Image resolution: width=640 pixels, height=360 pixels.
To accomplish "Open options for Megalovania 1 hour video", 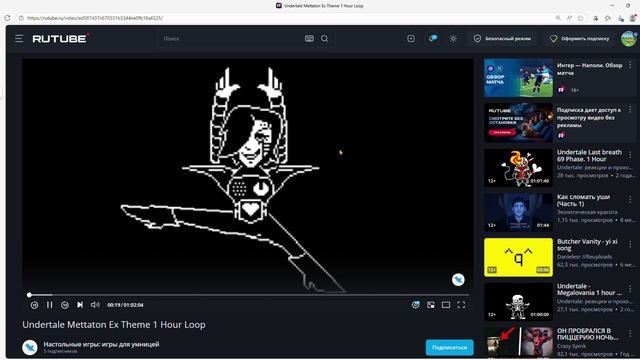I will point(630,289).
